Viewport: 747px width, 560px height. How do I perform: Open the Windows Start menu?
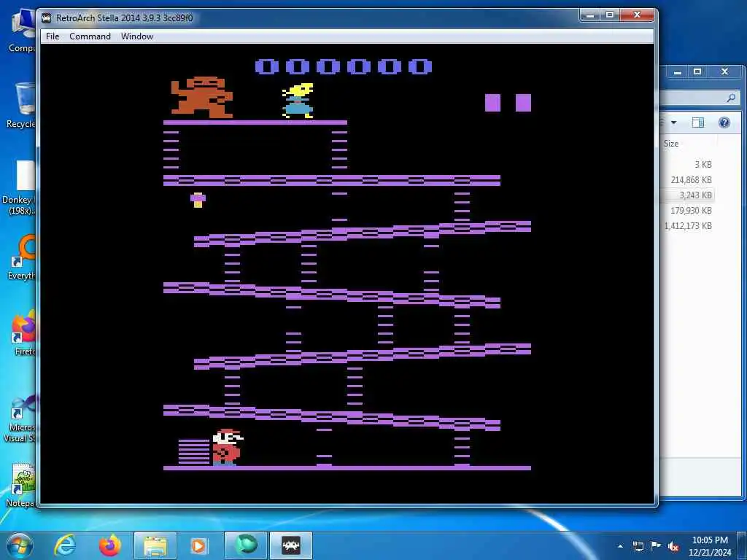click(x=20, y=545)
